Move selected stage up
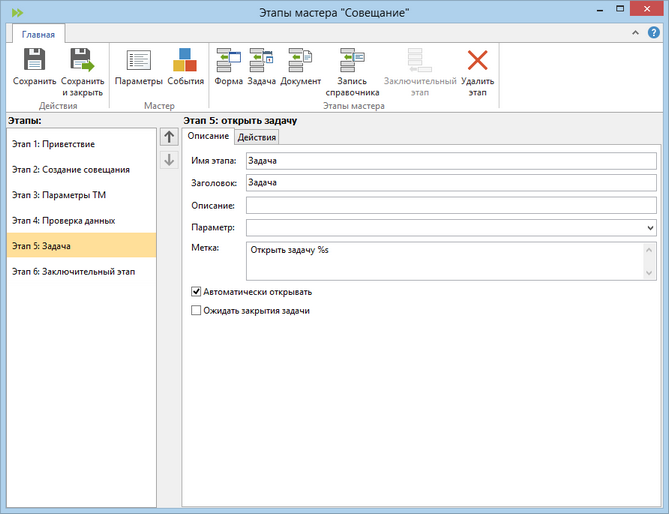This screenshot has height=514, width=669. point(170,138)
